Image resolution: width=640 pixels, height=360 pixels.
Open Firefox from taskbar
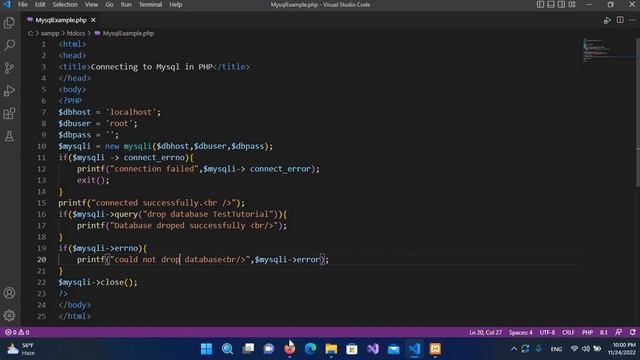(x=290, y=349)
